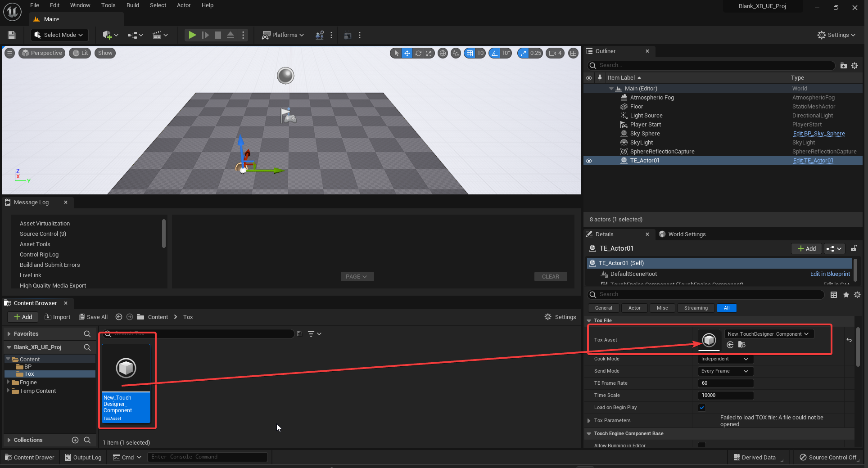Click the Eject from player icon
The image size is (868, 468).
(231, 35)
